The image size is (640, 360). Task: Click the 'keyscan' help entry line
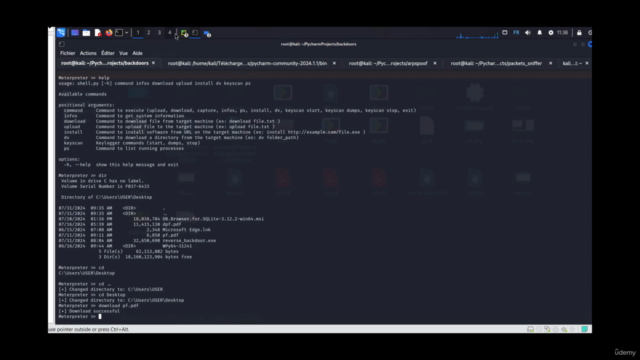(x=132, y=143)
